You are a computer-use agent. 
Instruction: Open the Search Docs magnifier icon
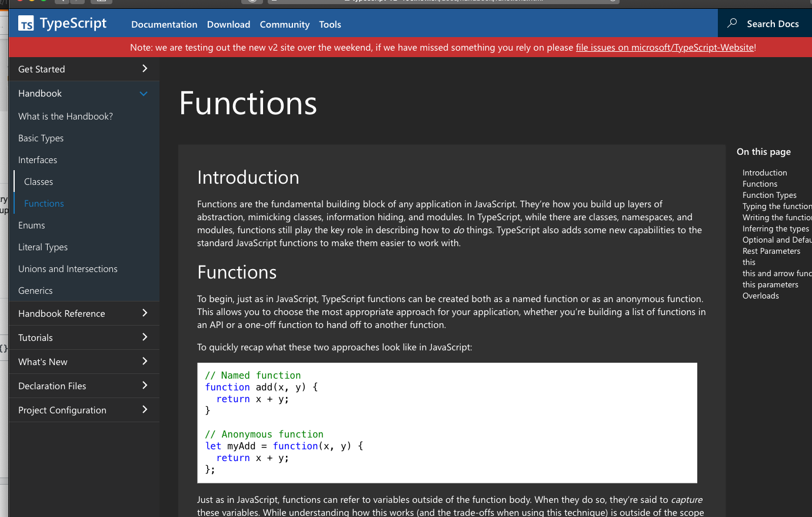coord(731,24)
